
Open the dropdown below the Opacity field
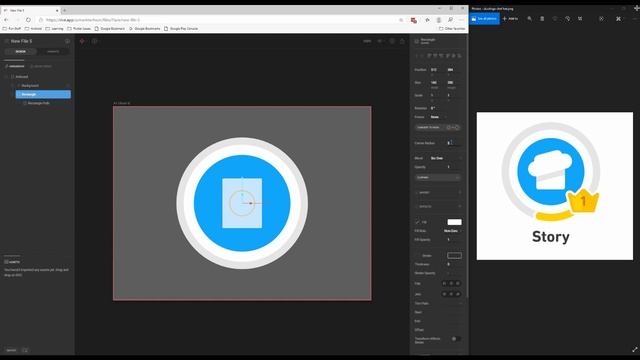click(x=438, y=178)
